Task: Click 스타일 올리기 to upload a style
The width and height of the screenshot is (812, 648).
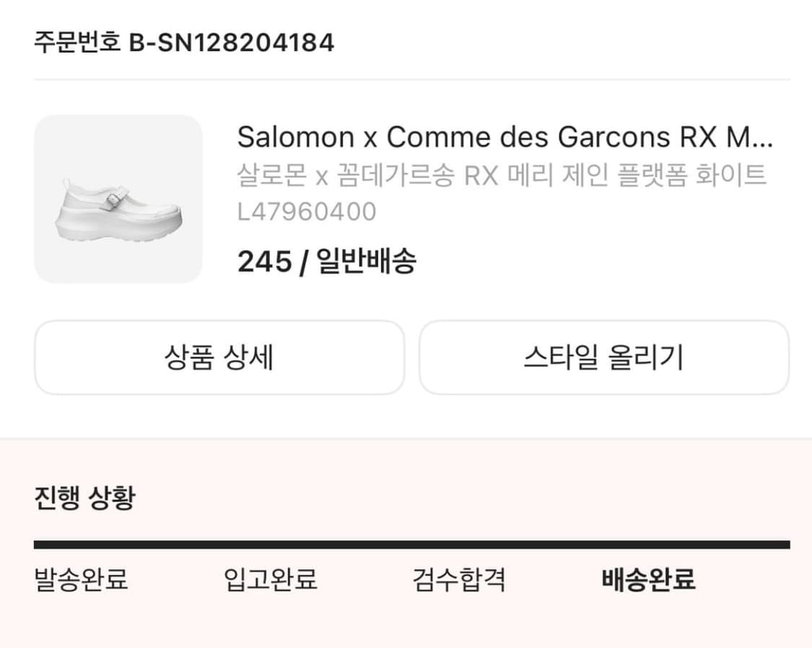Action: 605,357
